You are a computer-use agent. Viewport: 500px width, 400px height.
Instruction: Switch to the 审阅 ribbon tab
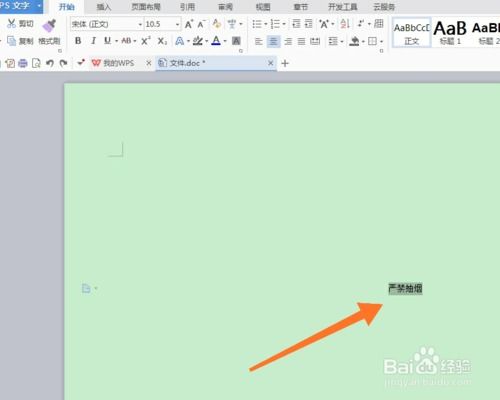pos(225,7)
